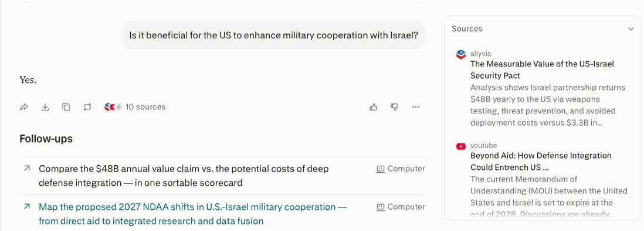Screen dimensions: 644x231
Task: Select the 2027 NDAA shifts follow-up
Action: coord(193,214)
